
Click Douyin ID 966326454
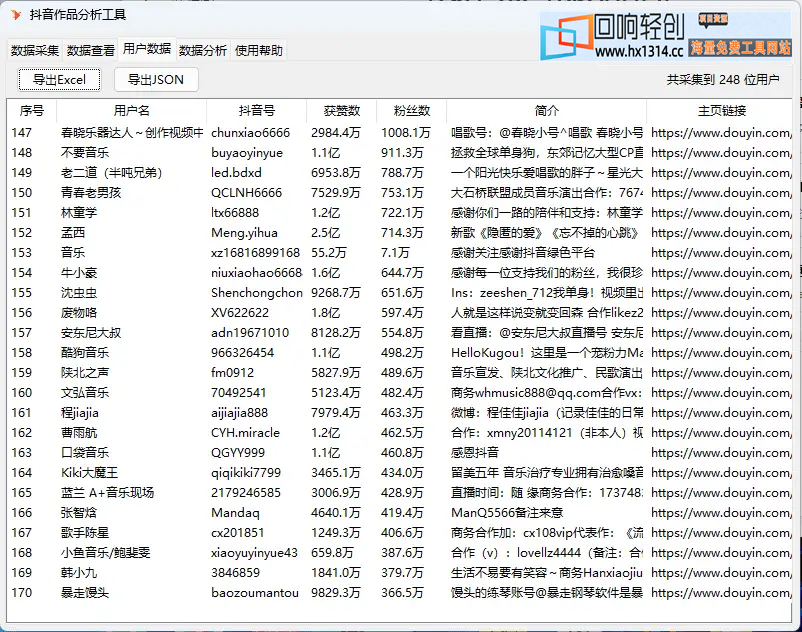(242, 353)
